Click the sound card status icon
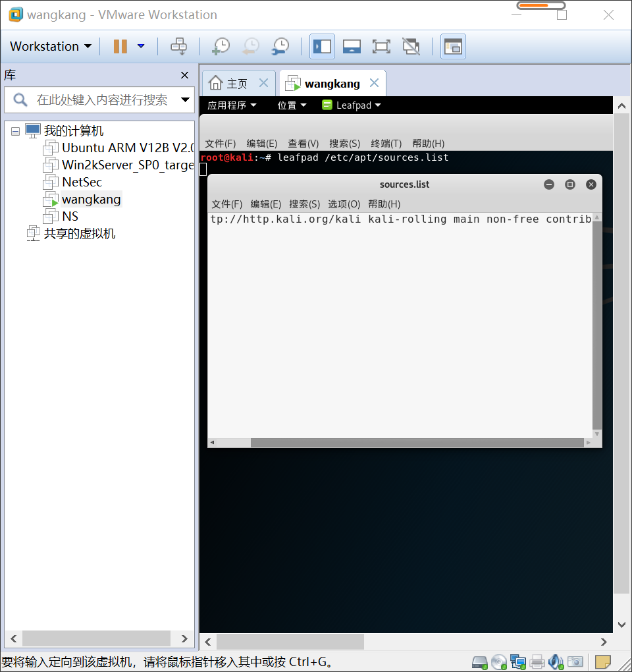Screen dimensions: 632x672 point(556,663)
